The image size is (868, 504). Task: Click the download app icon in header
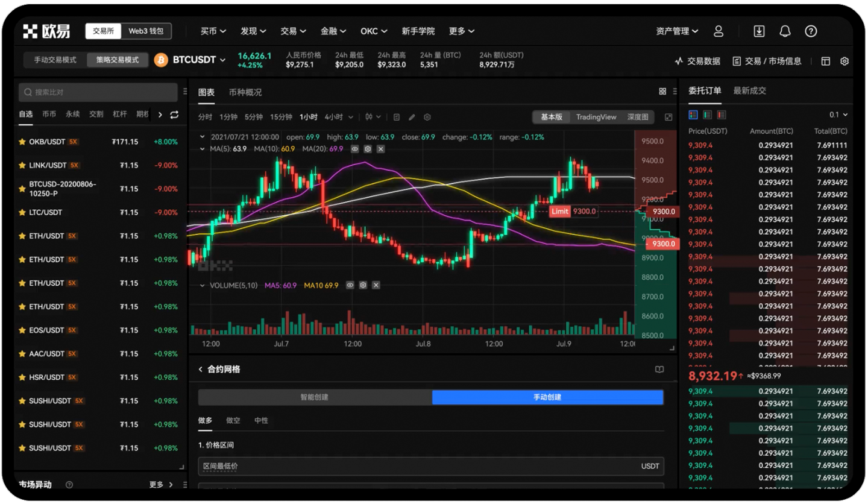click(759, 31)
